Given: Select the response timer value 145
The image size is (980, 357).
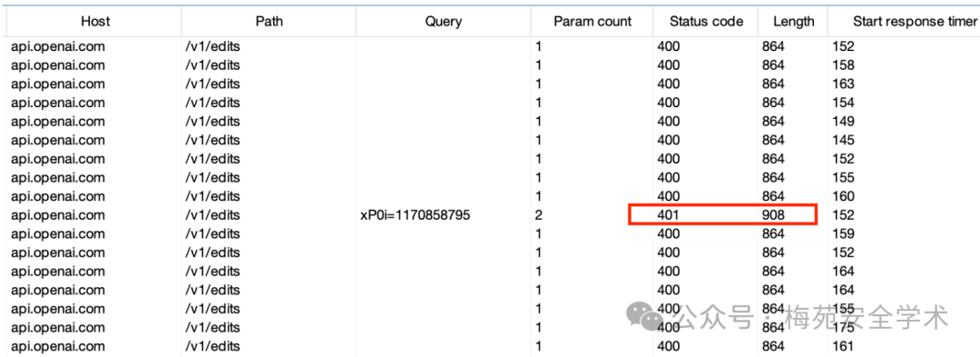Looking at the screenshot, I should coord(842,140).
